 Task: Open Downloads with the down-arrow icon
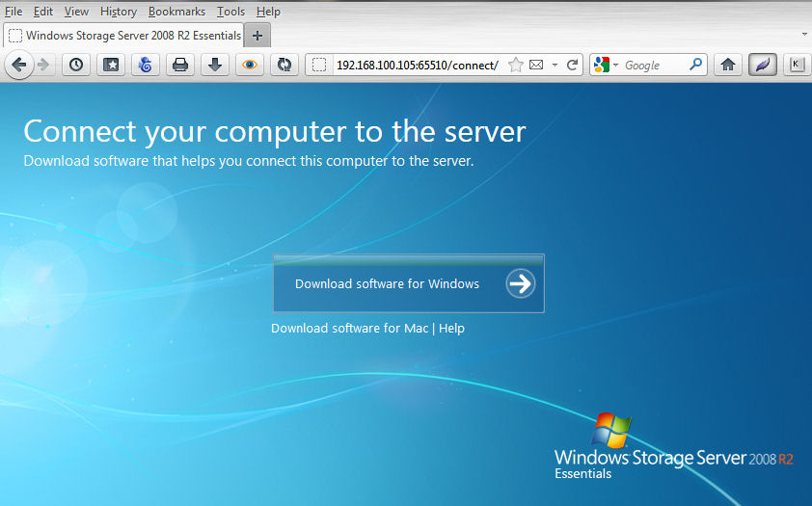tap(215, 65)
